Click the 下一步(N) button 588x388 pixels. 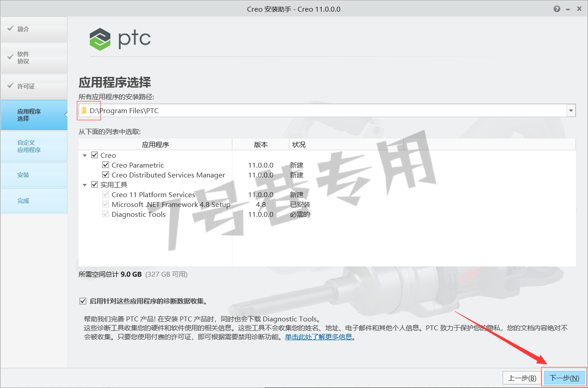coord(564,378)
